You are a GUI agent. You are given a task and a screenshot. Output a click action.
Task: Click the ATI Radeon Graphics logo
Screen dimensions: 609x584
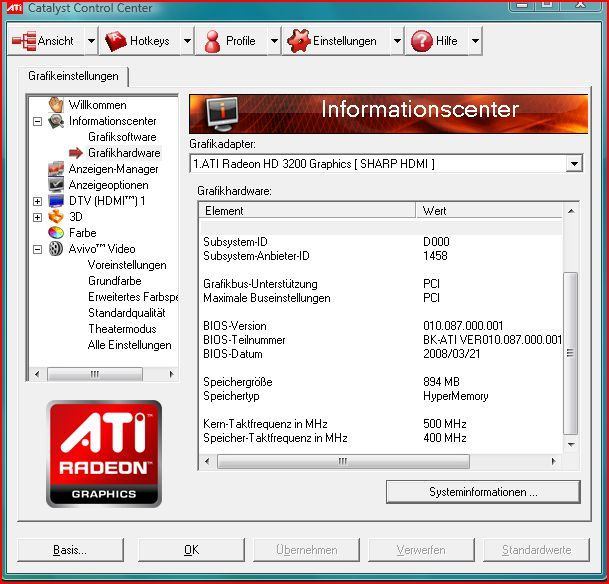coord(104,454)
